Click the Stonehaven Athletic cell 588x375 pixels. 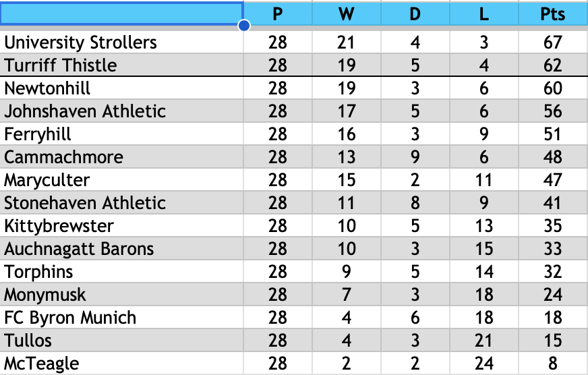tap(121, 203)
